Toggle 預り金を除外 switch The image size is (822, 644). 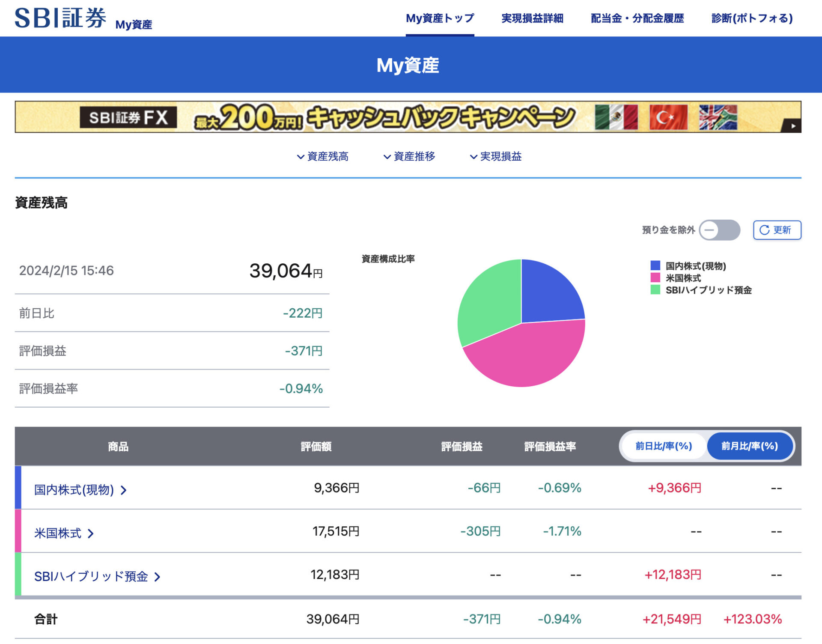coord(719,230)
